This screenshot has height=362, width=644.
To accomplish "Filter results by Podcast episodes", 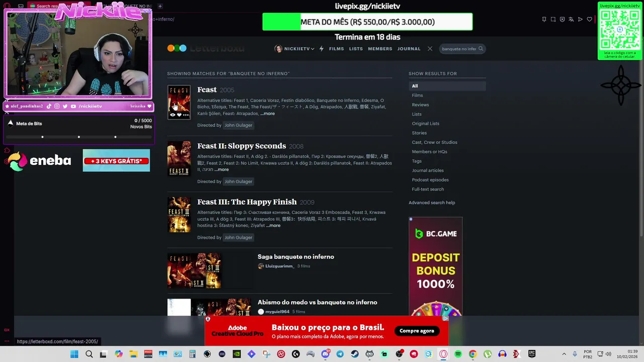I will tap(430, 179).
